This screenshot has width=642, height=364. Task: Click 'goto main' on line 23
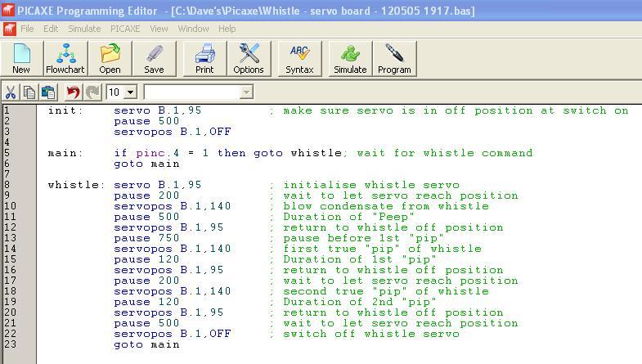tap(146, 344)
